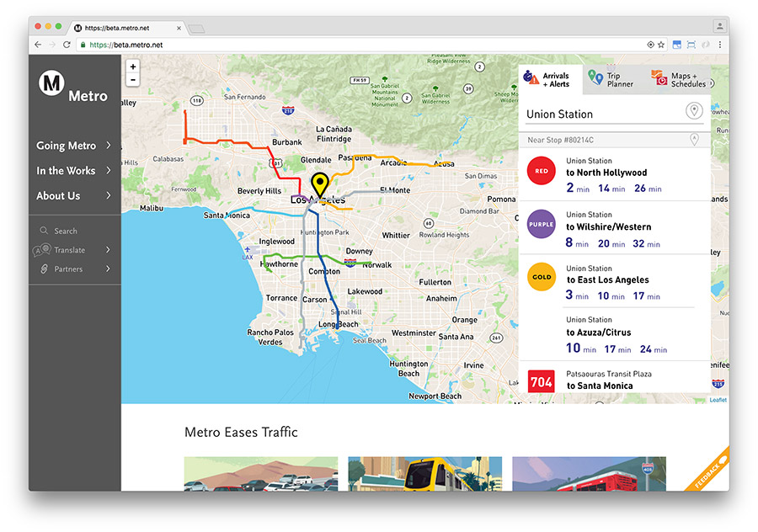Expand the Going Metro menu
Viewport: 758px width, 532px height.
109,145
